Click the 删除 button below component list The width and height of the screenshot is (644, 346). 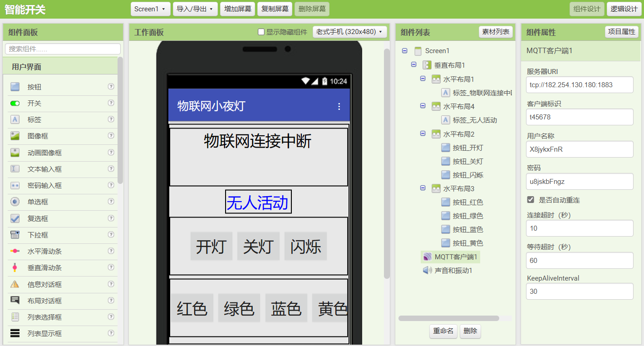pyautogui.click(x=470, y=331)
